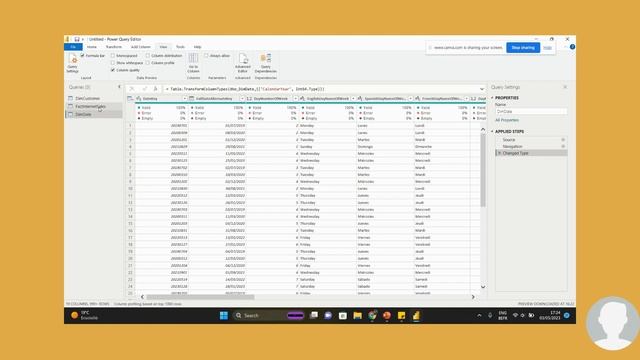This screenshot has height=360, width=640.
Task: Show hidden system tray icons
Action: pyautogui.click(x=479, y=316)
